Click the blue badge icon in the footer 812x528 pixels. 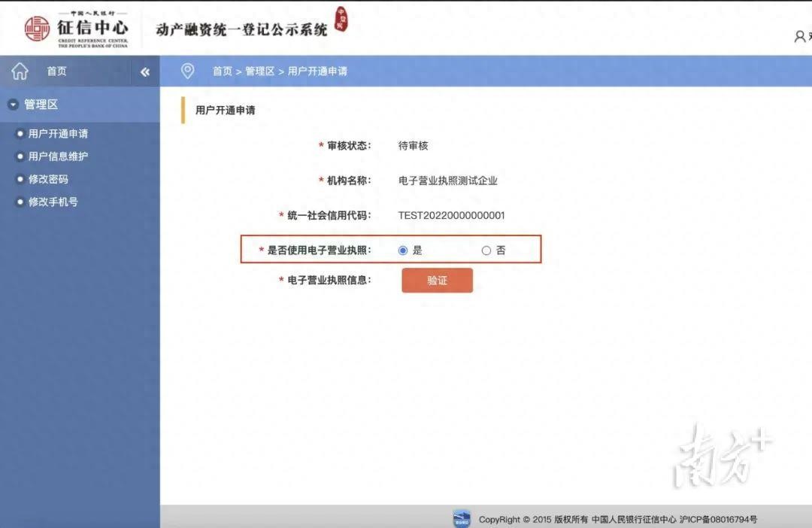tap(462, 518)
